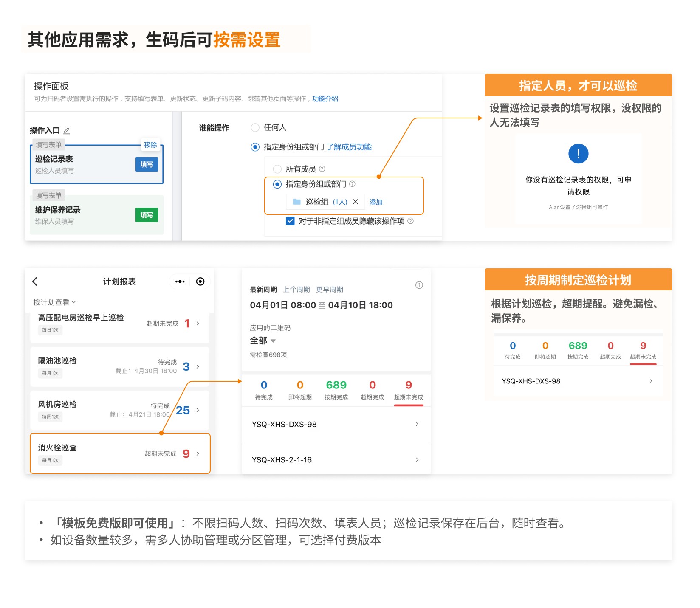Select 即将超期 tab in middle panel
Viewport: 700px width, 608px height.
(300, 390)
